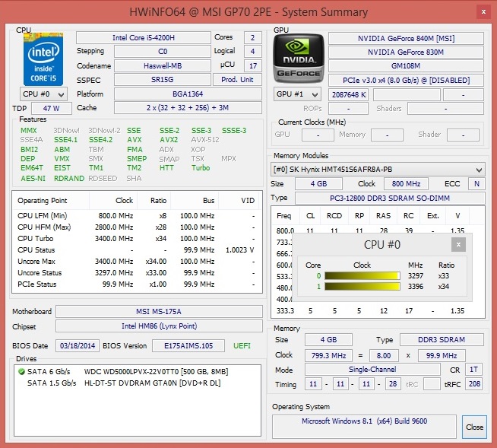
Task: Click the HTT feature label
Action: 166,167
